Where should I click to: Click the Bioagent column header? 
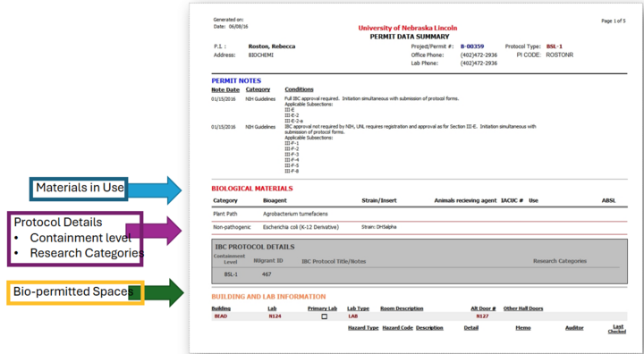(x=275, y=201)
